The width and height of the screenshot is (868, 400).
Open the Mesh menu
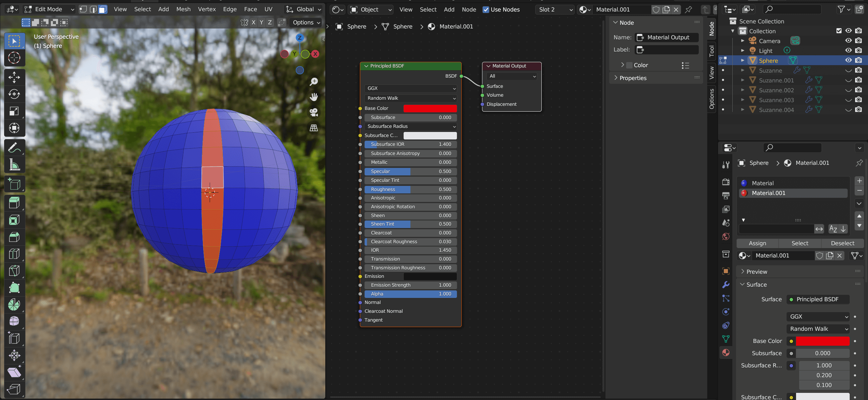pos(184,9)
